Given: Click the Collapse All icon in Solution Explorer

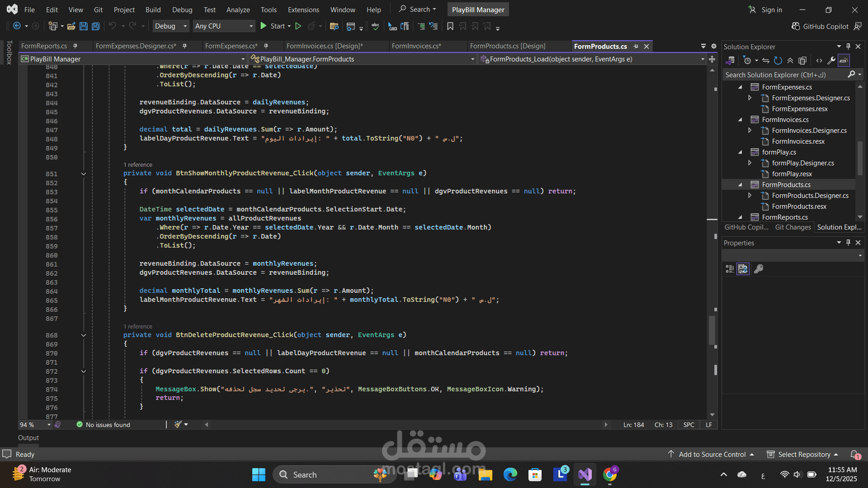Looking at the screenshot, I should (790, 61).
